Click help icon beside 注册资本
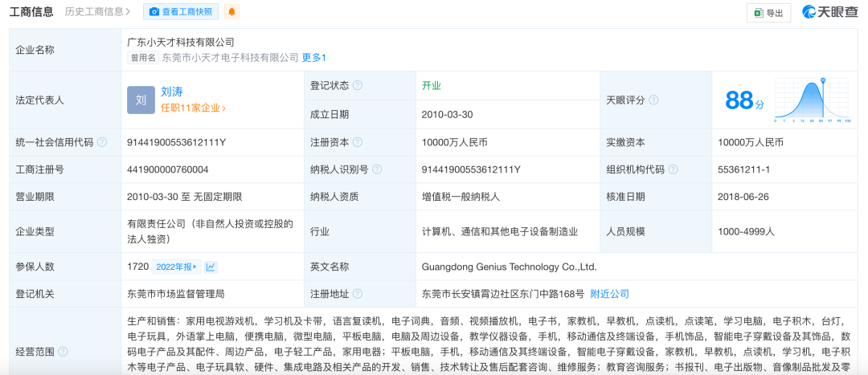868x375 pixels. [x=358, y=142]
